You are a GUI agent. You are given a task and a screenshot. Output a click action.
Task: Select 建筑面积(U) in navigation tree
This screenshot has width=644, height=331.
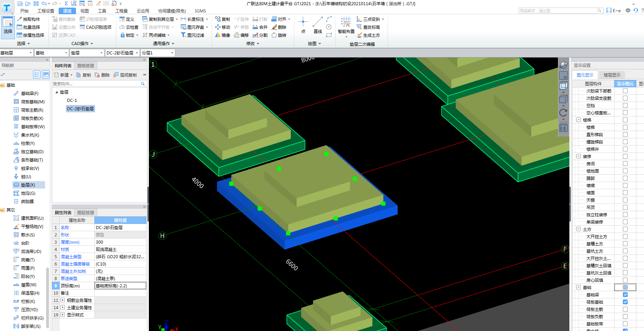(28, 218)
